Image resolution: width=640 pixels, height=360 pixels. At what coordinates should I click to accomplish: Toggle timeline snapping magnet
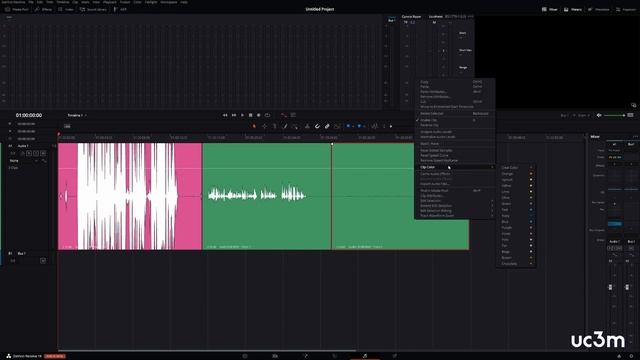coord(317,126)
